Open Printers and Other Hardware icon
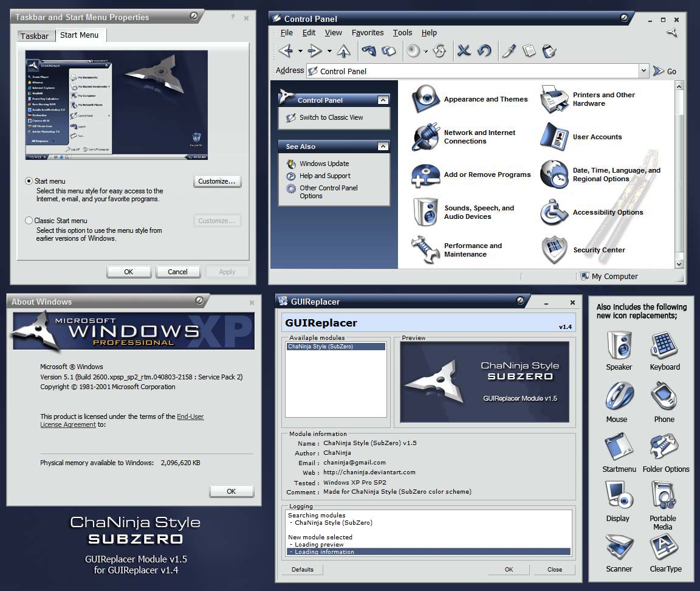The height and width of the screenshot is (591, 700). pos(554,98)
